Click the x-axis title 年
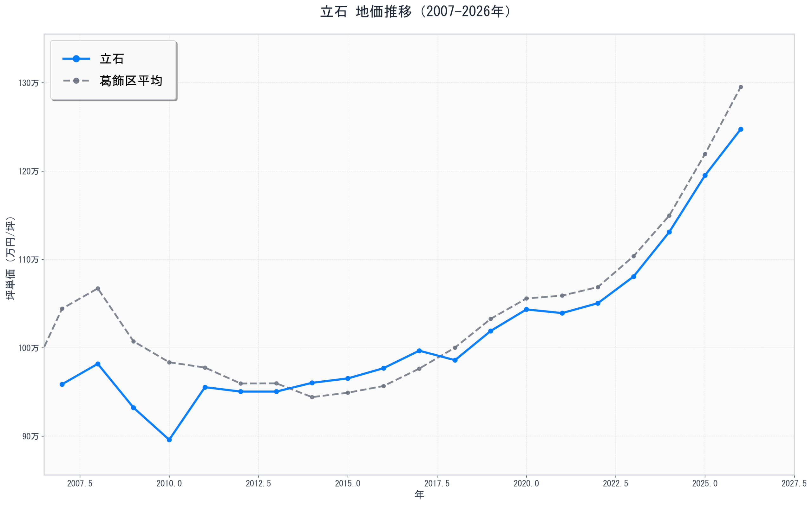Image resolution: width=812 pixels, height=505 pixels. click(419, 495)
